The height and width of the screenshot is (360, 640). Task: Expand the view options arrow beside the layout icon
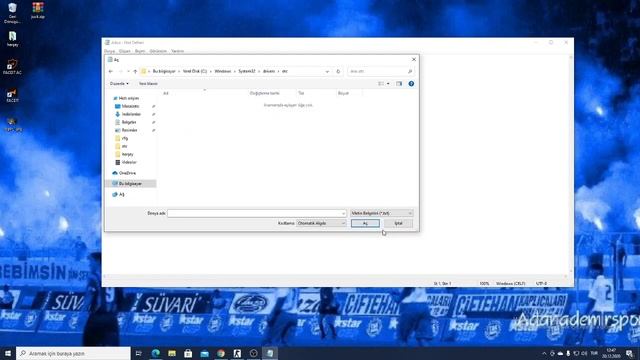[x=388, y=84]
